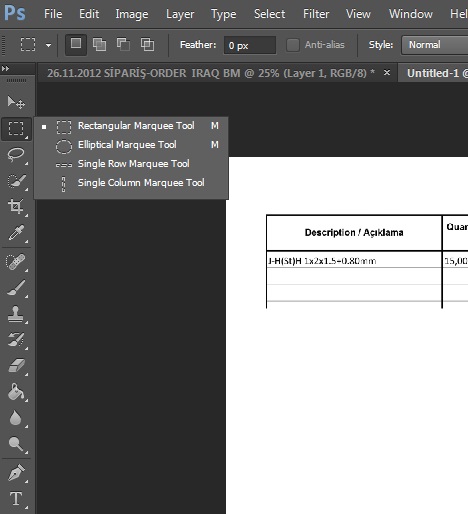Select the Blur tool
Screen dimensions: 468x514
[x=16, y=418]
